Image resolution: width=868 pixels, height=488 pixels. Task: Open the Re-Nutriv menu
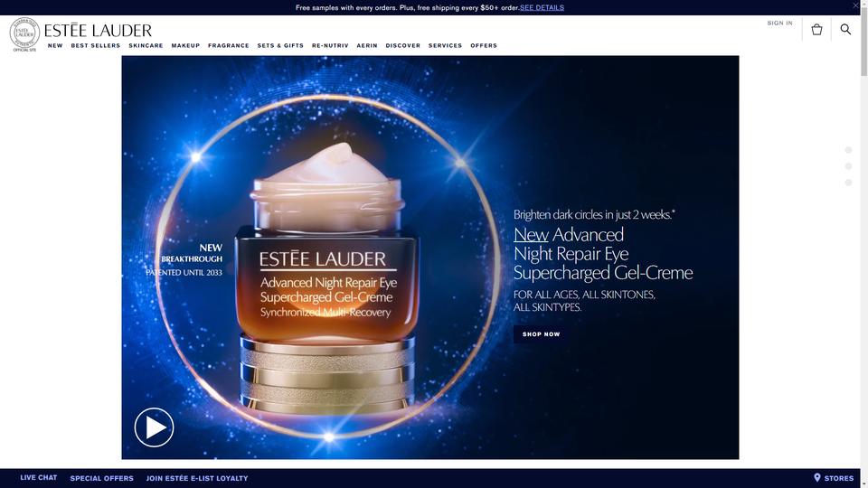(x=331, y=45)
